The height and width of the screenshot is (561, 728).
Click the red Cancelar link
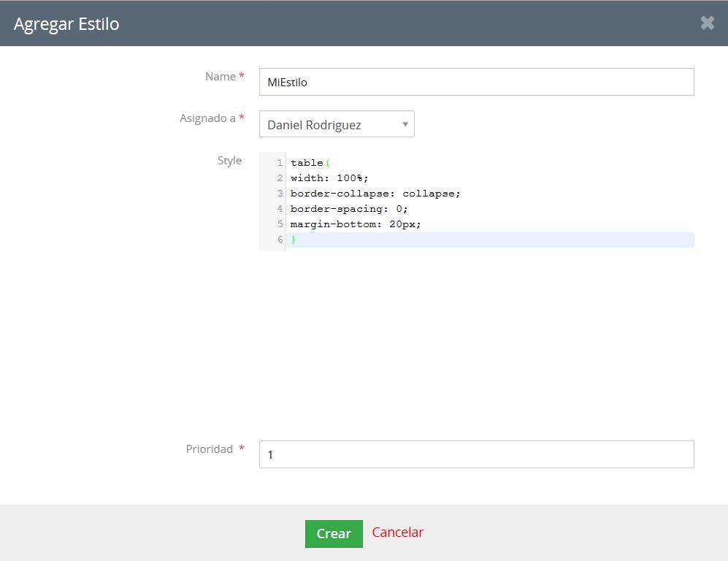point(397,532)
